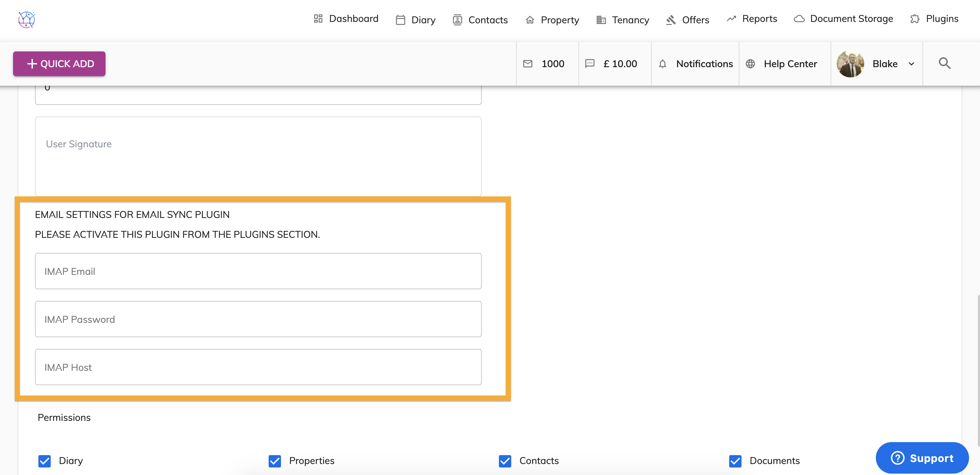Toggle the Contacts permission checkbox
Image resolution: width=980 pixels, height=475 pixels.
(x=505, y=461)
